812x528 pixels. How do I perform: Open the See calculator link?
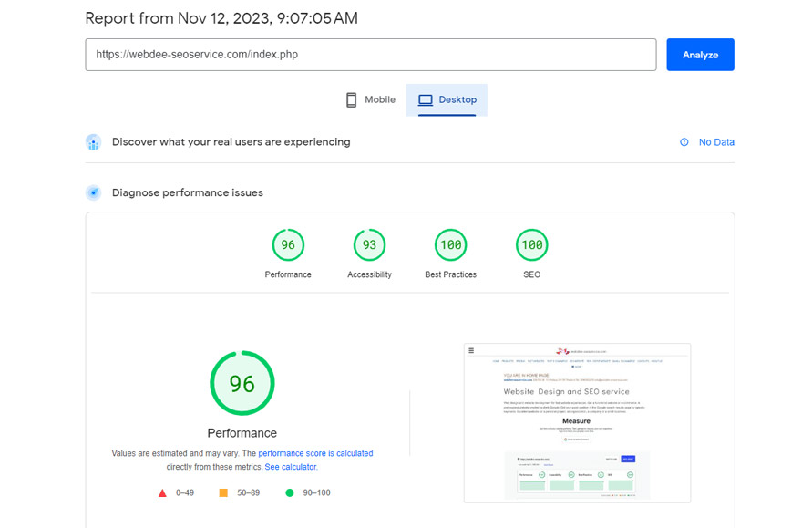[x=291, y=467]
